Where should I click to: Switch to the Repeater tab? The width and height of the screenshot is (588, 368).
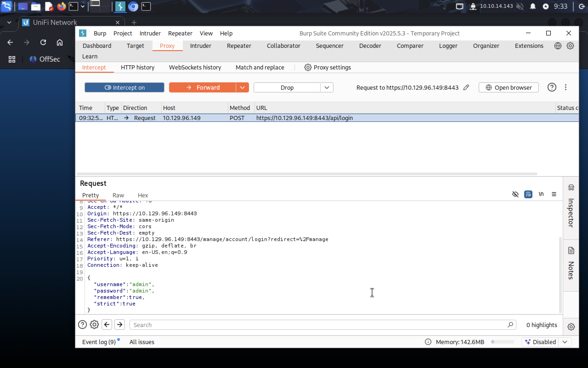pyautogui.click(x=239, y=46)
